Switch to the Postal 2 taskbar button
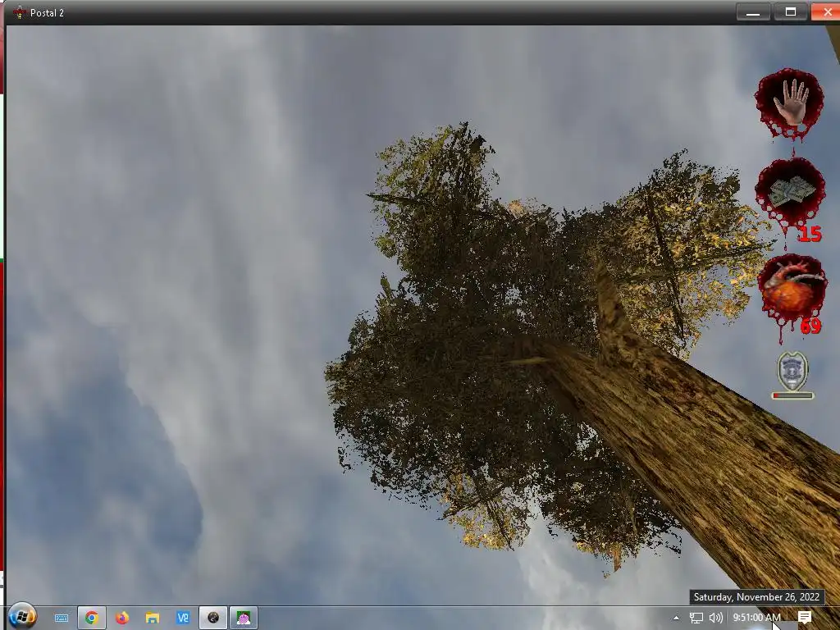Viewport: 840px width, 630px height. [244, 618]
